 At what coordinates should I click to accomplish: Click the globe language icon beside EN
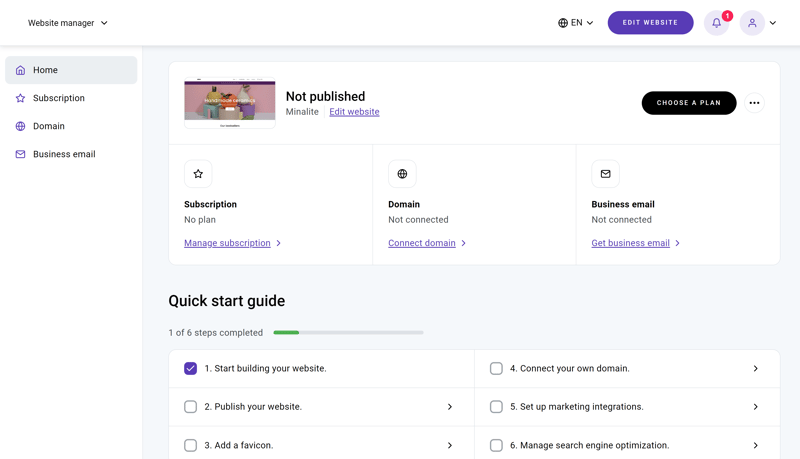563,23
